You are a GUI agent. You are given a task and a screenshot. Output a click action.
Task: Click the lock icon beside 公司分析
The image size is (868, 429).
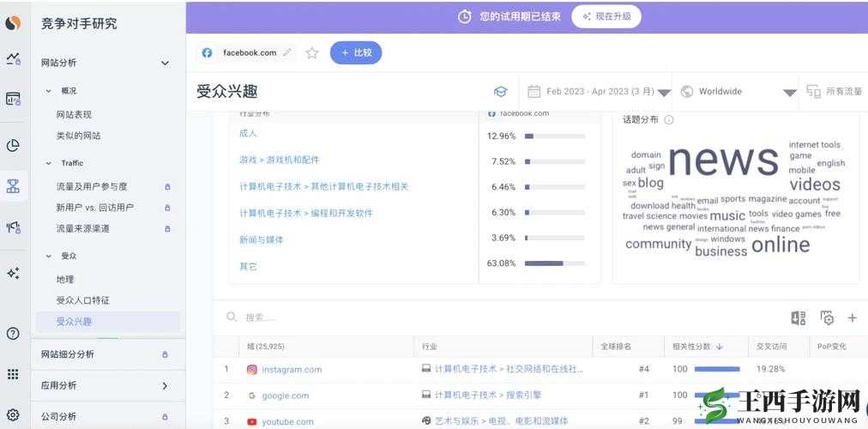[165, 416]
